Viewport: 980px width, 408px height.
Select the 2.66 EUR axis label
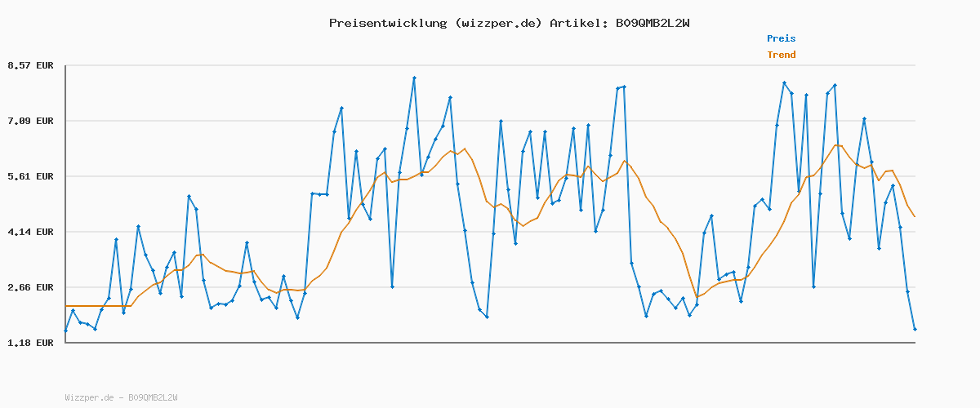coord(29,287)
